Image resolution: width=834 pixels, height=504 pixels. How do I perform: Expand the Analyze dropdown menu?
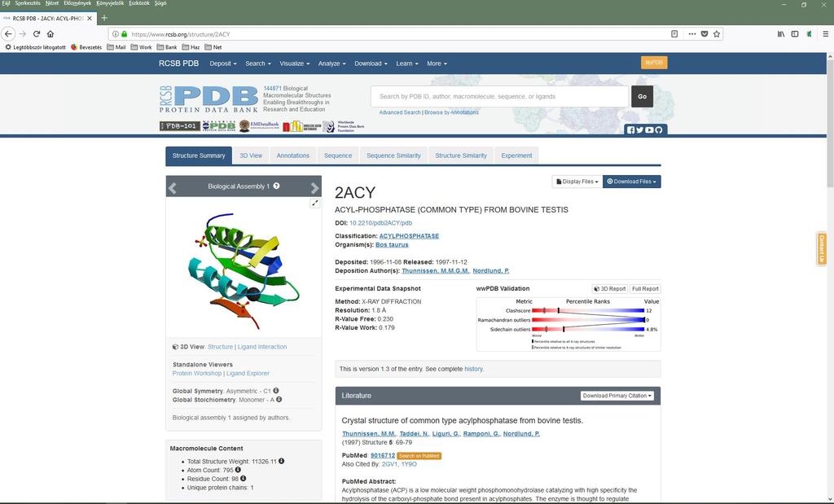(332, 64)
